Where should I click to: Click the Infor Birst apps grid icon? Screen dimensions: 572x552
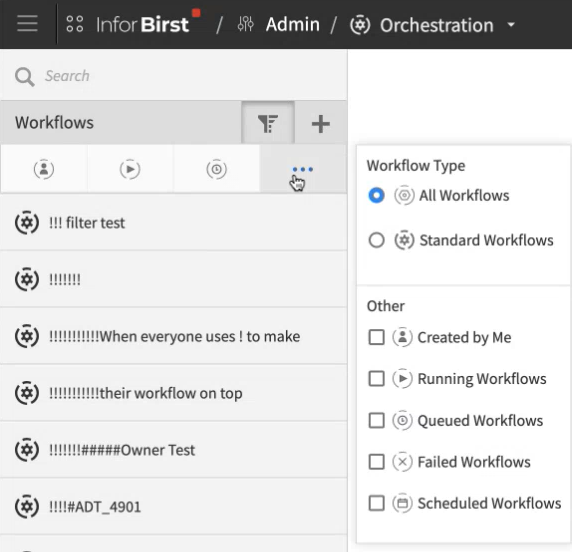click(75, 24)
